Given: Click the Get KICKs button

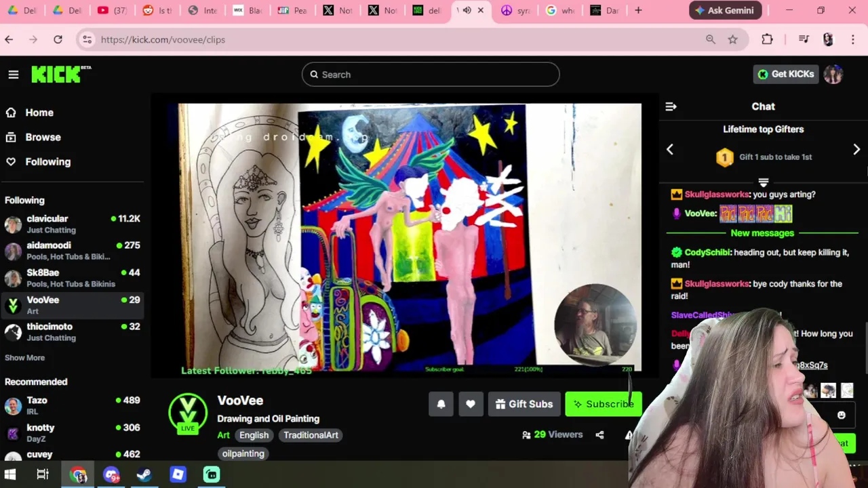Looking at the screenshot, I should click(x=785, y=75).
